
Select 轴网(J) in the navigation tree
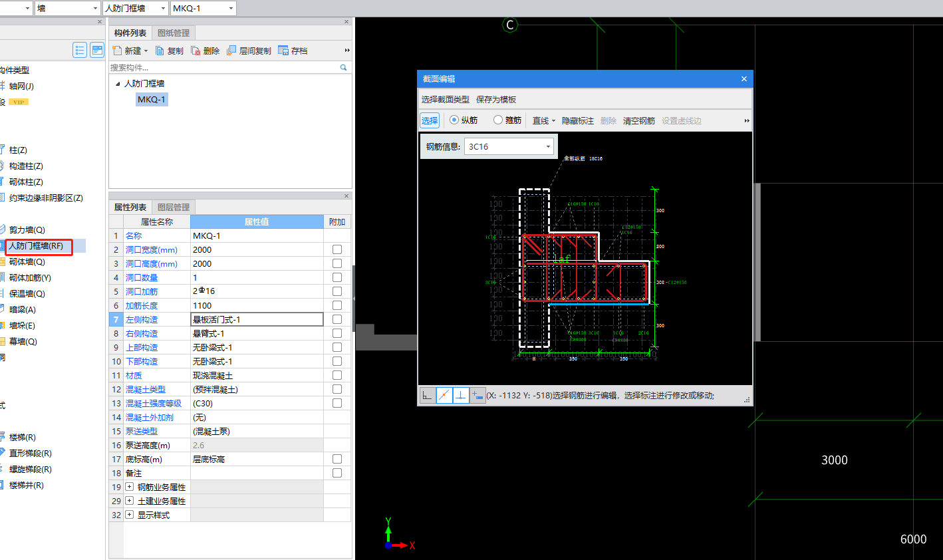21,86
